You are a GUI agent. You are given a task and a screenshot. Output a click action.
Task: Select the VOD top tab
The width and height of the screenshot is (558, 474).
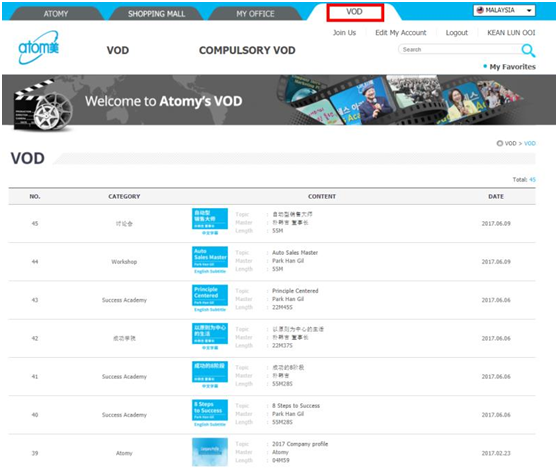(x=354, y=12)
